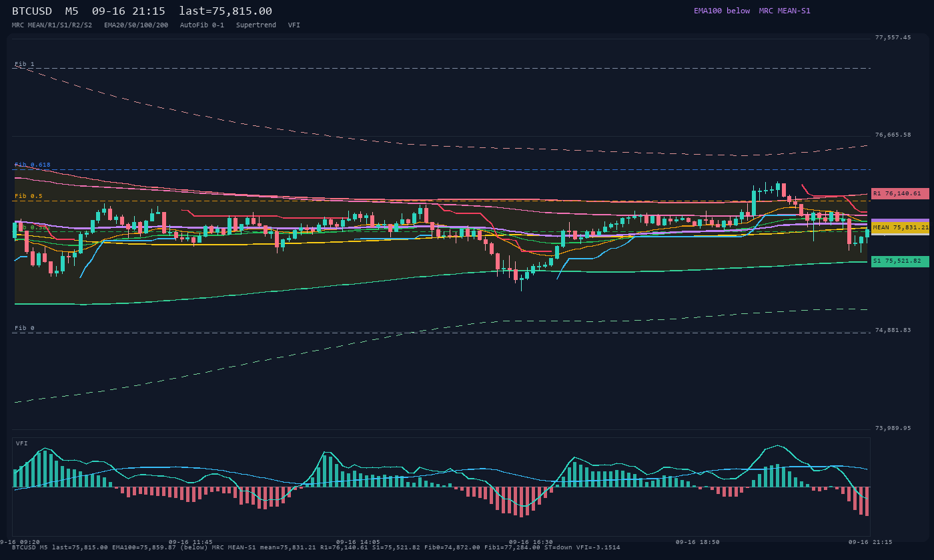This screenshot has height=560, width=934.
Task: Click the 74,881.83 price axis label
Action: point(893,330)
